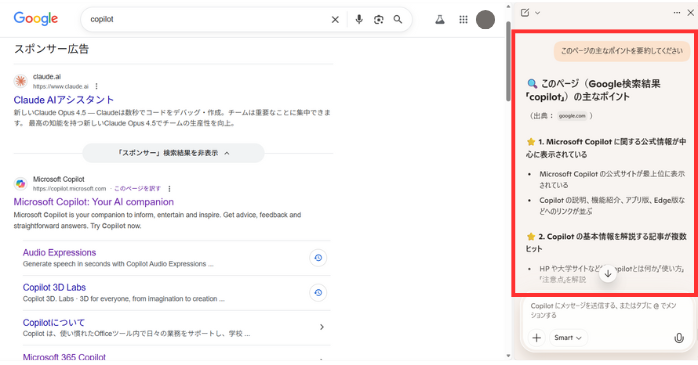Open Search Labs flask icon
The height and width of the screenshot is (365, 698).
click(440, 19)
